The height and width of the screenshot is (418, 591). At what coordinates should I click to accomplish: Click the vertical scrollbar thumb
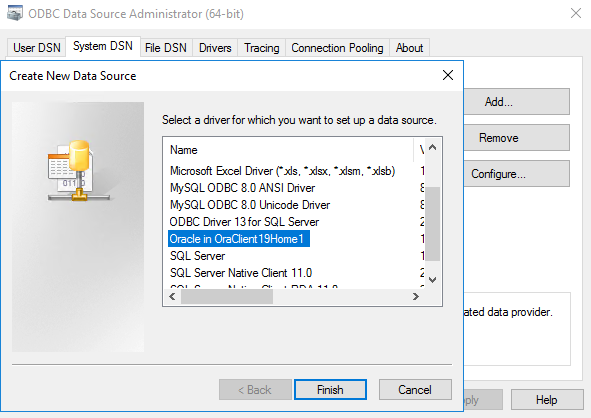coord(433,224)
